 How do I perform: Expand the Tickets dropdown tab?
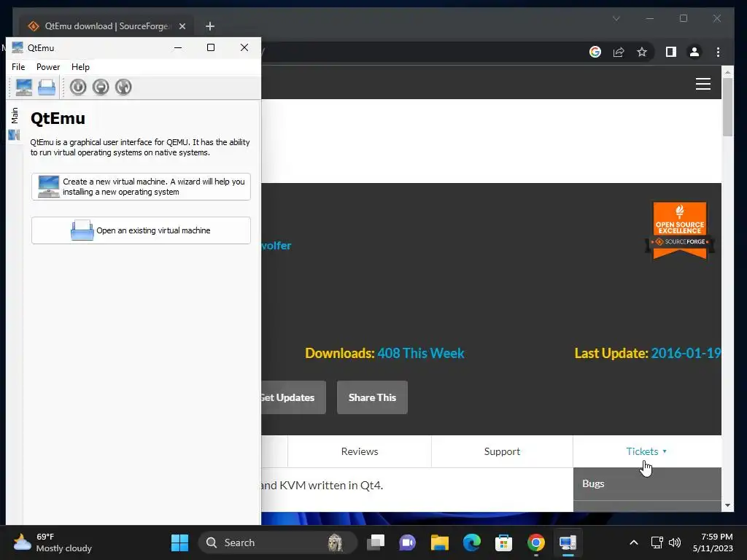click(x=647, y=451)
